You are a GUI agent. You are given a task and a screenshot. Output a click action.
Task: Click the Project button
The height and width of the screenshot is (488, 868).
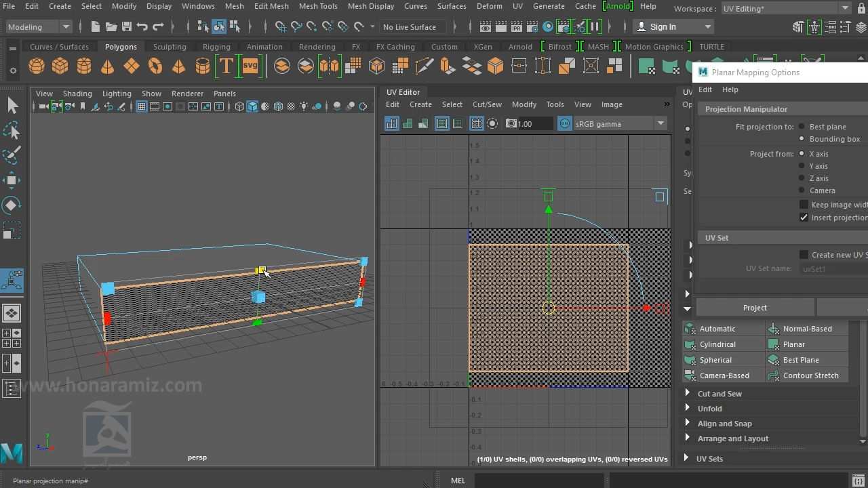click(x=755, y=308)
